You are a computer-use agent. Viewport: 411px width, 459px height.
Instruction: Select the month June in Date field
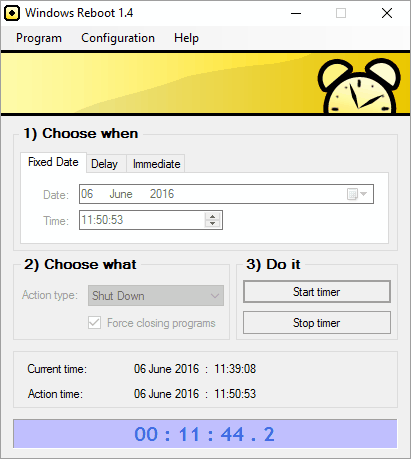[121, 194]
